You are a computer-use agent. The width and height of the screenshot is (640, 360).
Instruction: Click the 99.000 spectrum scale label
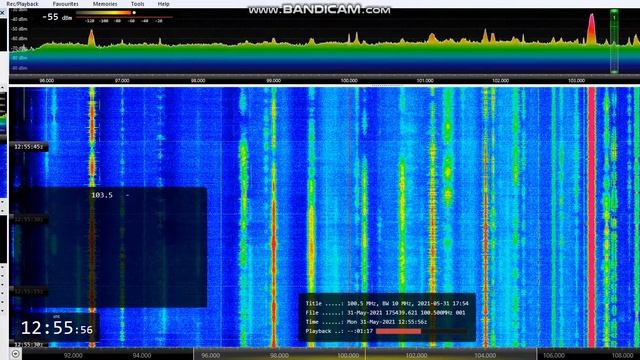pyautogui.click(x=273, y=81)
